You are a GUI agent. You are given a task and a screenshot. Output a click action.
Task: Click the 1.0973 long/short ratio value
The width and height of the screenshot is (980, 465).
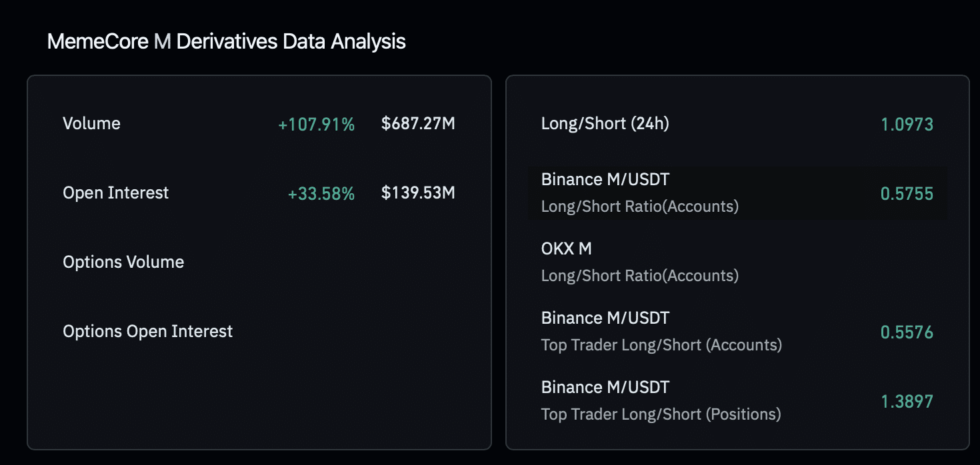907,124
